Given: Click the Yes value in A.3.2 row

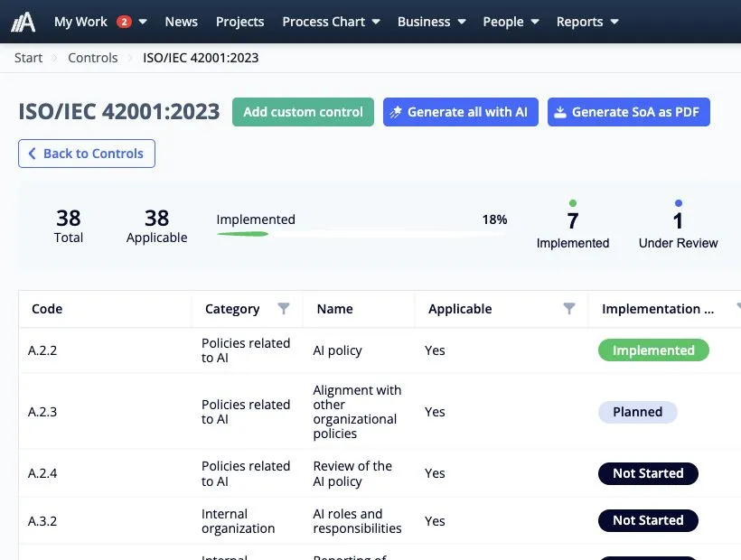Looking at the screenshot, I should (x=435, y=521).
